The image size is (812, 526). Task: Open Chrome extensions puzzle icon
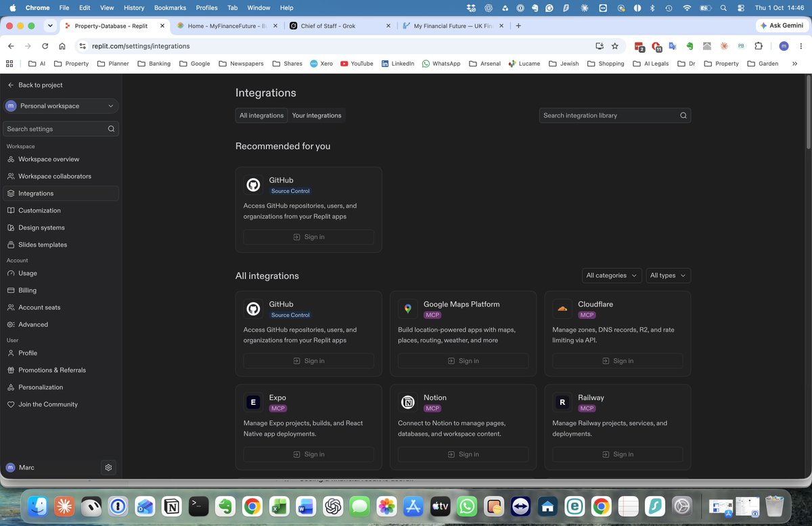[758, 46]
